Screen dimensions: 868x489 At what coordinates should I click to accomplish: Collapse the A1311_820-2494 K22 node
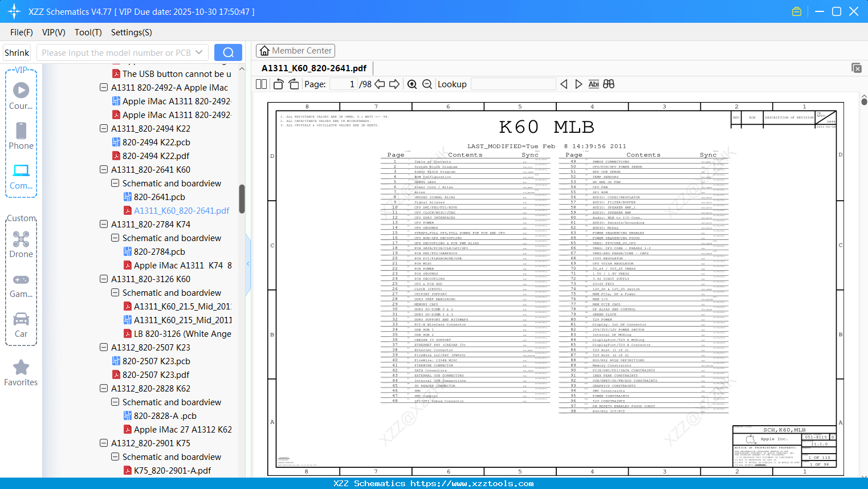(x=104, y=129)
